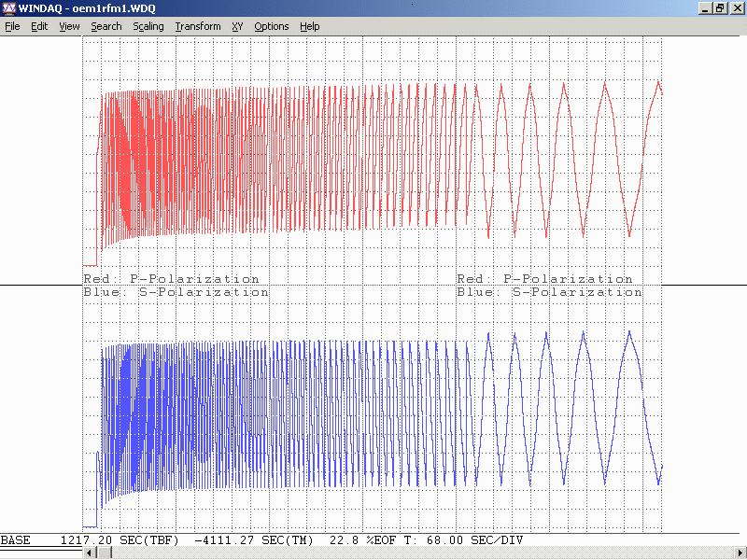747x560 pixels.
Task: Open the Options menu
Action: (272, 26)
